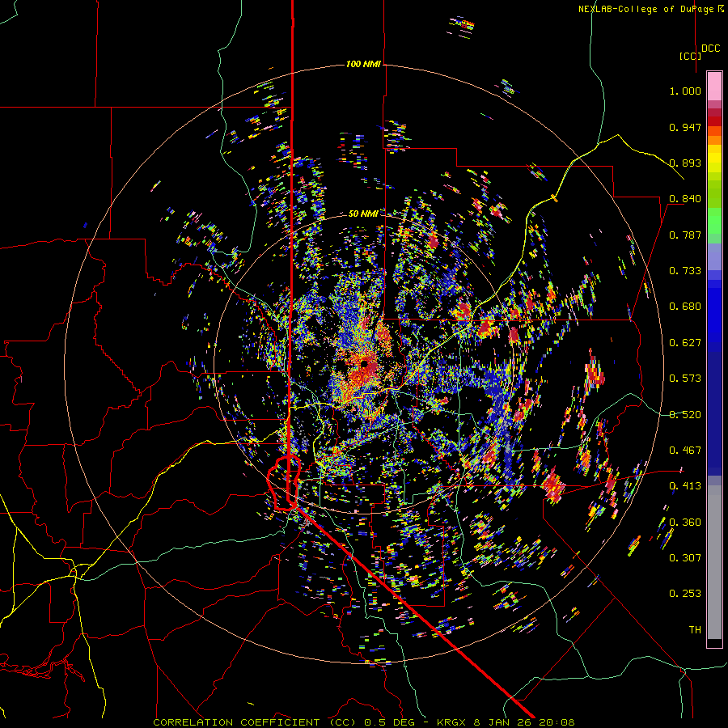Screen dimensions: 728x728
Task: Click the gray bottom segment of color scale
Action: point(714,562)
